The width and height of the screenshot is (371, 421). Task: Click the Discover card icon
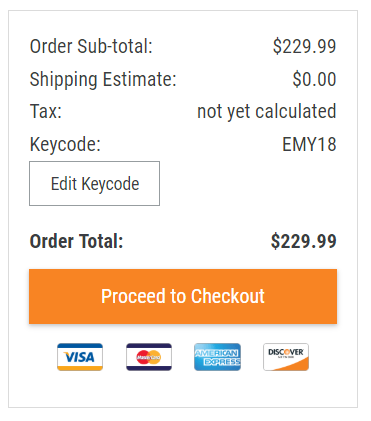click(286, 357)
